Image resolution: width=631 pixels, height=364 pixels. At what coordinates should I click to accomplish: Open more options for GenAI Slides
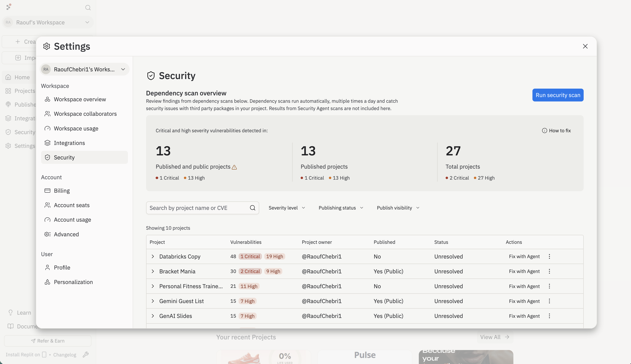[549, 316]
